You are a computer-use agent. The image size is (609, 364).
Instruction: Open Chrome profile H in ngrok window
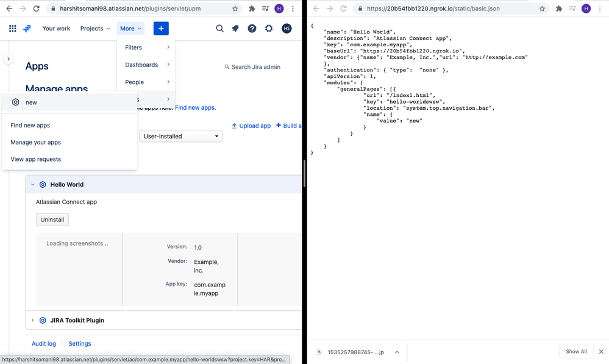pos(586,9)
